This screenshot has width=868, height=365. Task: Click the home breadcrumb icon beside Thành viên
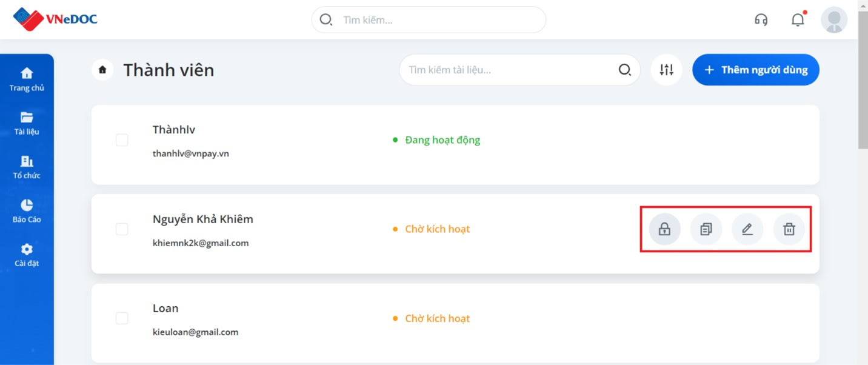click(102, 70)
